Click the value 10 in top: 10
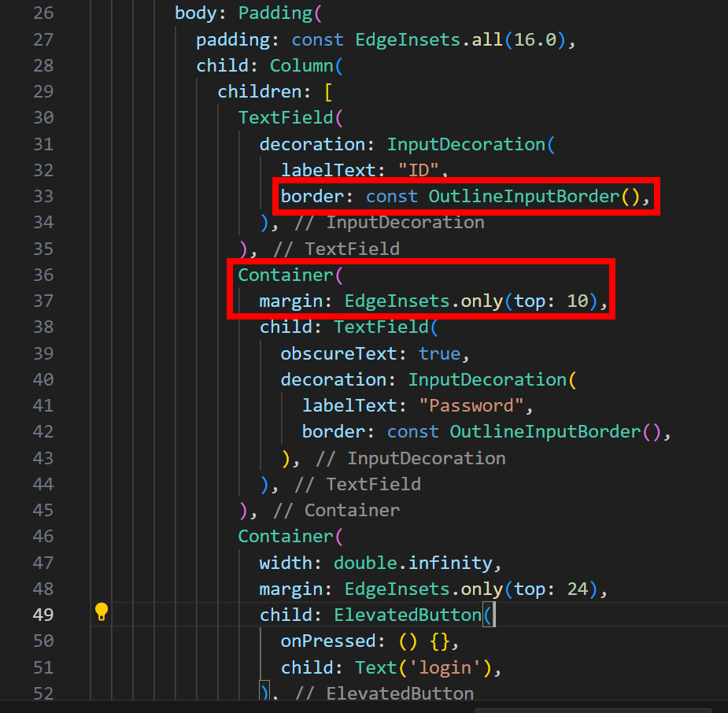The image size is (728, 713). [578, 301]
